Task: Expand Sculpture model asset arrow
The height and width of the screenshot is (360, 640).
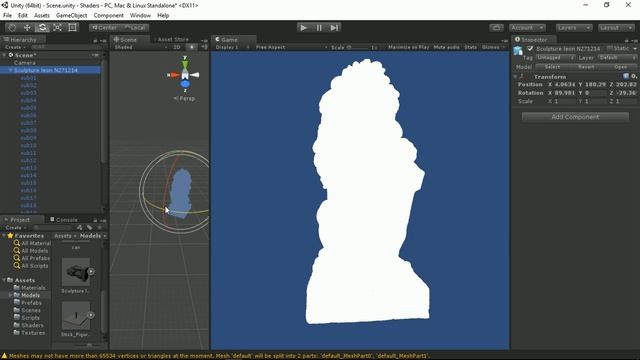Action: click(x=91, y=271)
